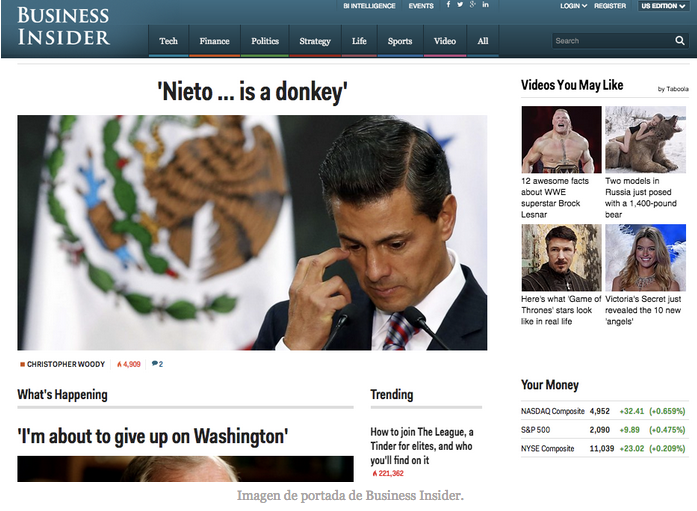Open '12 awesome facts about WWE superstar' caption

click(x=555, y=198)
